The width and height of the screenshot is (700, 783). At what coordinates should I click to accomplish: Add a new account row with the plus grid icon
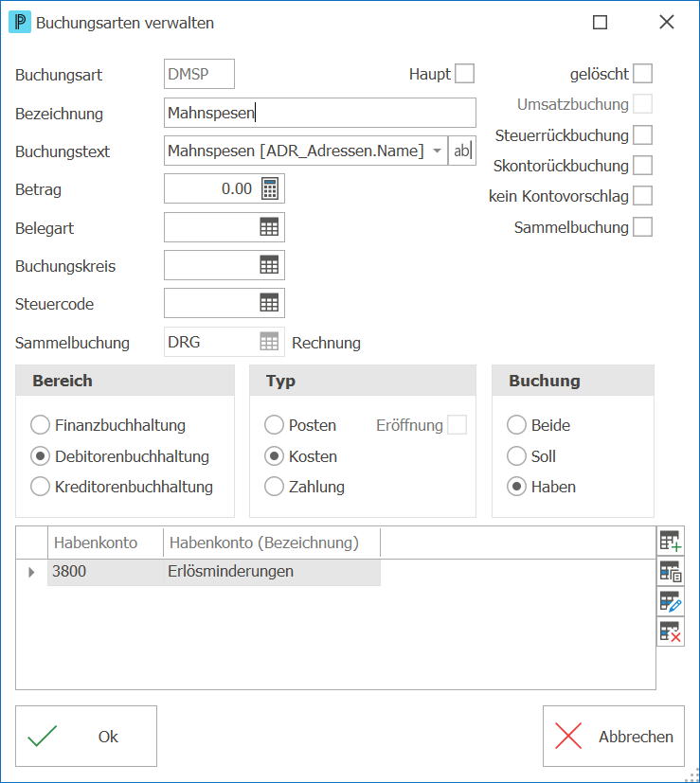click(x=671, y=541)
